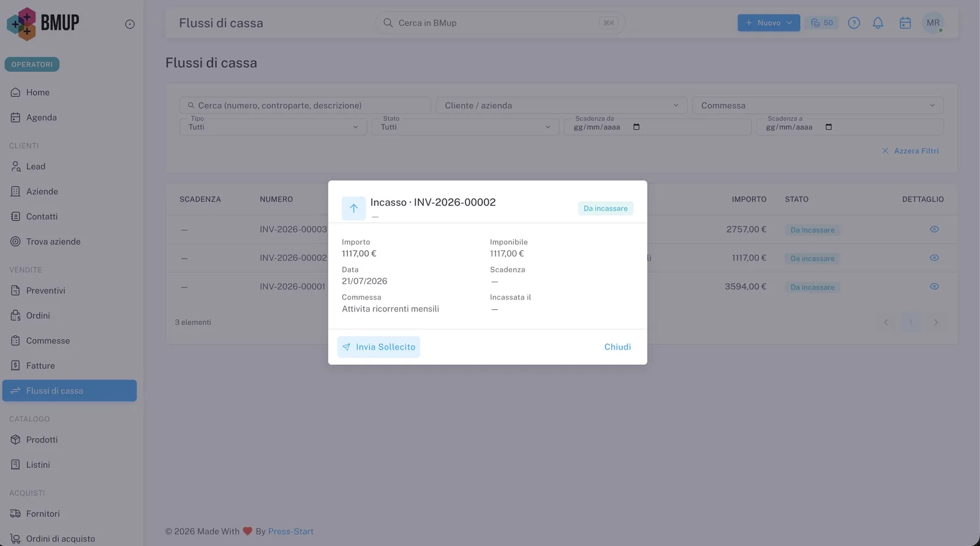Screen dimensions: 980x546
Task: Click the Cerca in BMup search field
Action: point(500,23)
